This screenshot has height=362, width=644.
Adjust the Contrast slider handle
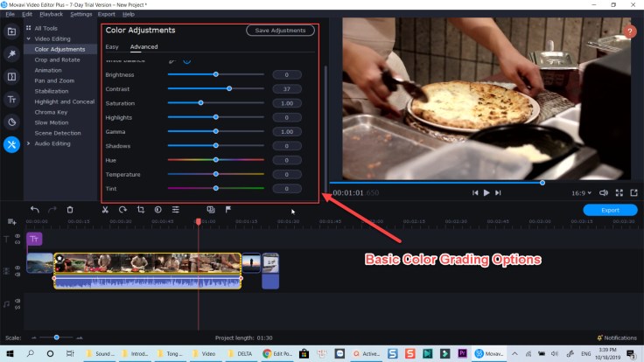pos(229,88)
